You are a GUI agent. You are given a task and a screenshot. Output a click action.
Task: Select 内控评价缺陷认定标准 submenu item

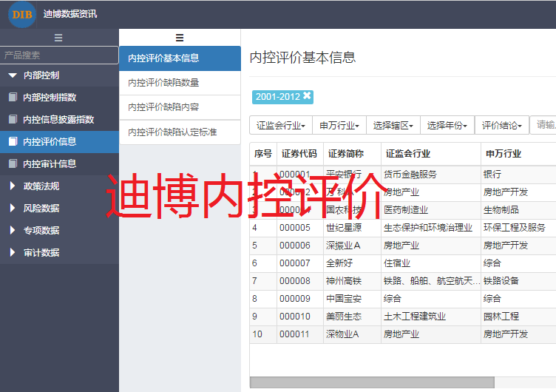[180, 132]
